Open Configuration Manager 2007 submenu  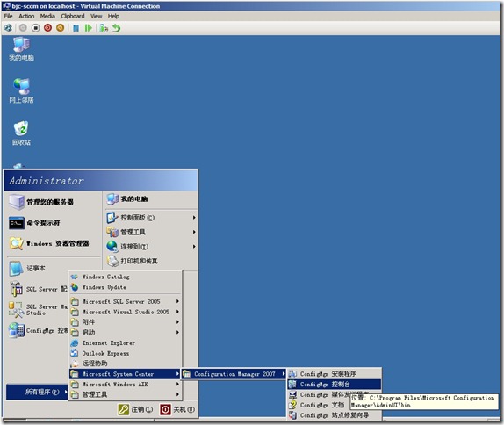[234, 374]
